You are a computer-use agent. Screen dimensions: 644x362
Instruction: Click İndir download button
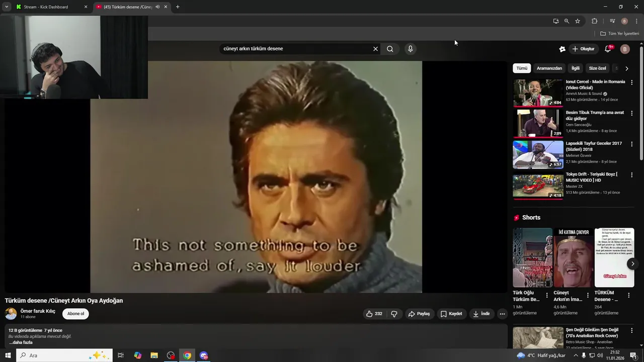coord(481,314)
